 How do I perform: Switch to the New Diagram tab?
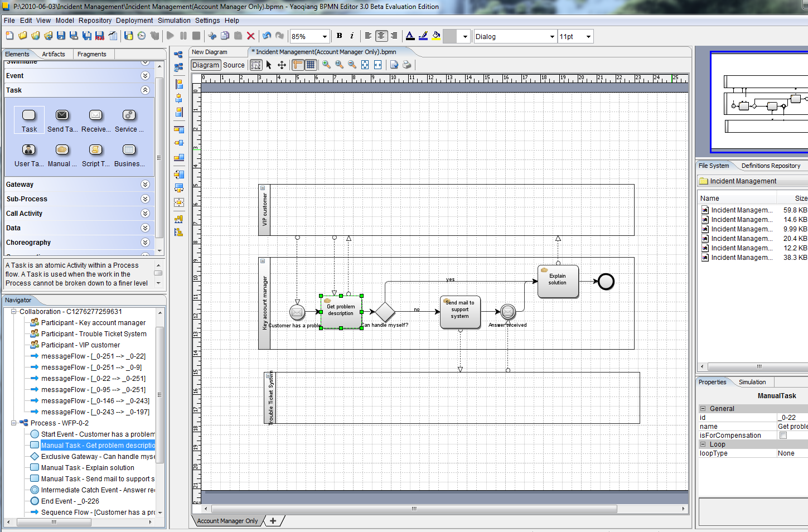(x=210, y=52)
